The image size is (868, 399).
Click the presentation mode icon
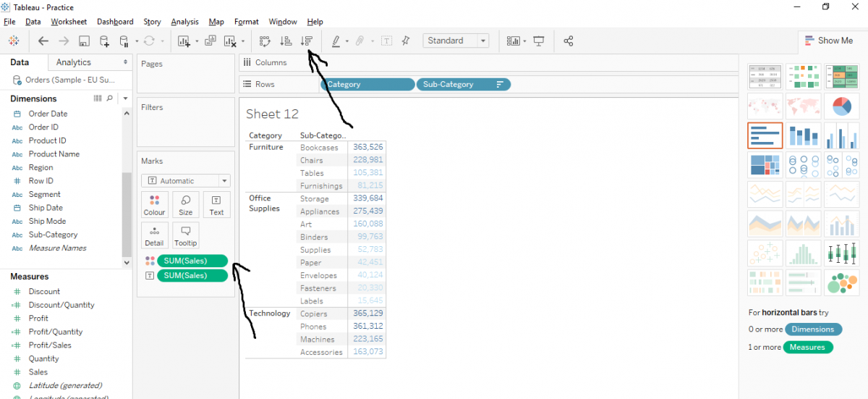[538, 41]
